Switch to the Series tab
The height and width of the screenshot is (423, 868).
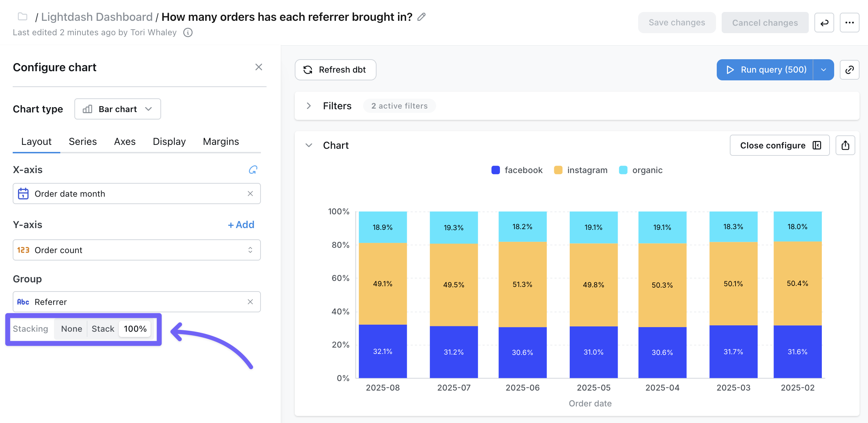tap(82, 142)
